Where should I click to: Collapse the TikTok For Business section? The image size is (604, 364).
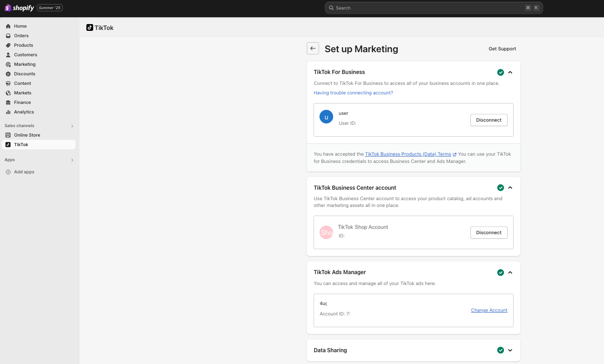pos(510,72)
